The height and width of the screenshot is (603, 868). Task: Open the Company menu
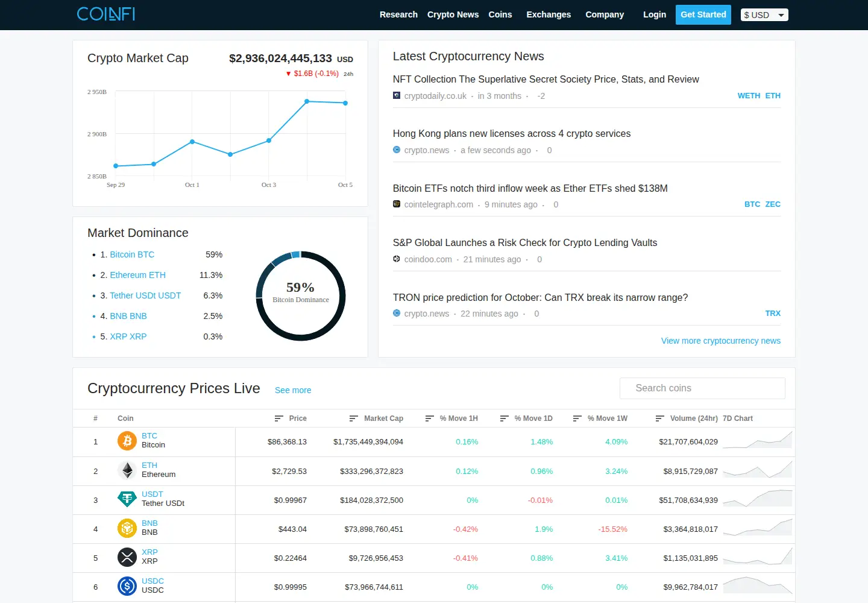(x=605, y=14)
